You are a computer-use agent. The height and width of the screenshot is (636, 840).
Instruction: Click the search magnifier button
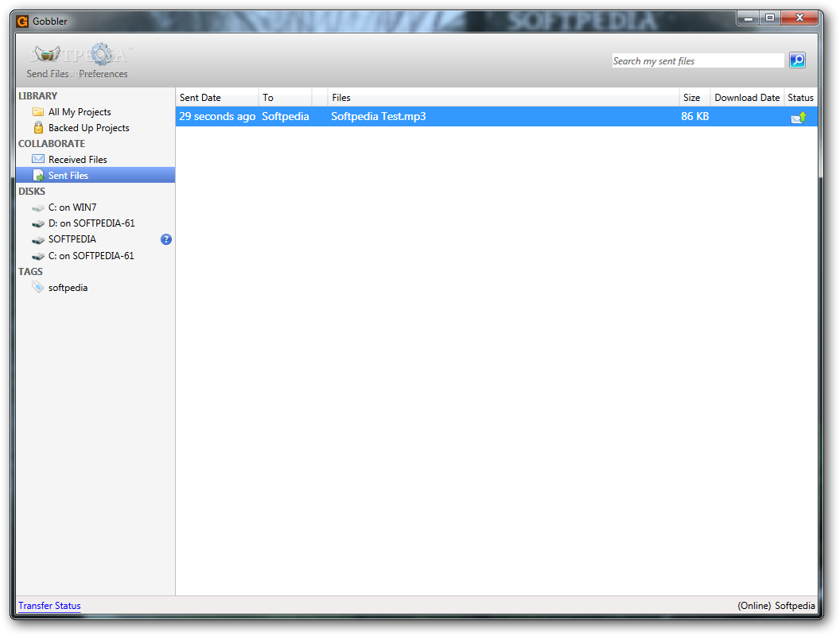click(797, 60)
